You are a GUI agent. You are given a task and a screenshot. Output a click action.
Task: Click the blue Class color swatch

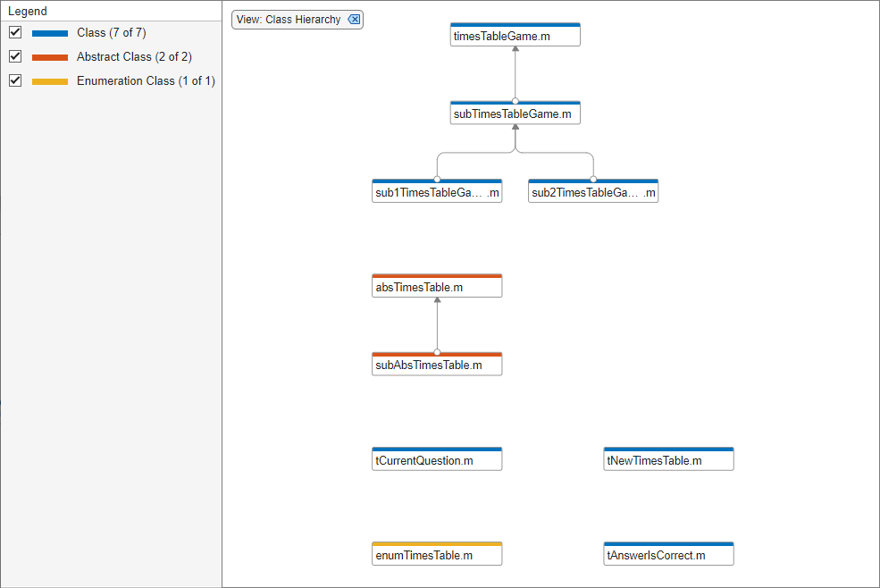pyautogui.click(x=50, y=33)
